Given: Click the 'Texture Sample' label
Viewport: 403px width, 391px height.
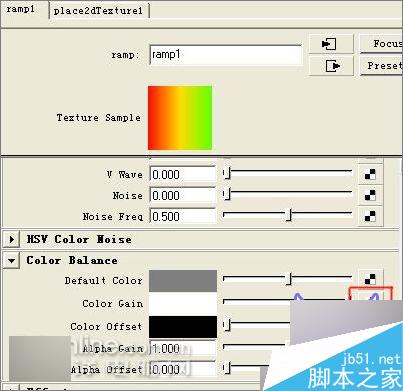Looking at the screenshot, I should 99,118.
